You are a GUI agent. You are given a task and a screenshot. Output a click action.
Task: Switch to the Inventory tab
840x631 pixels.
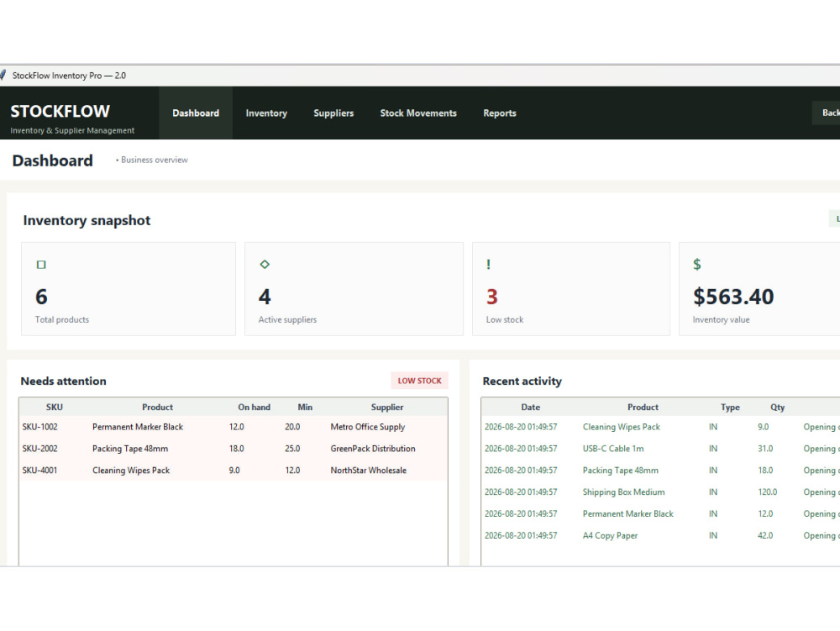[266, 113]
